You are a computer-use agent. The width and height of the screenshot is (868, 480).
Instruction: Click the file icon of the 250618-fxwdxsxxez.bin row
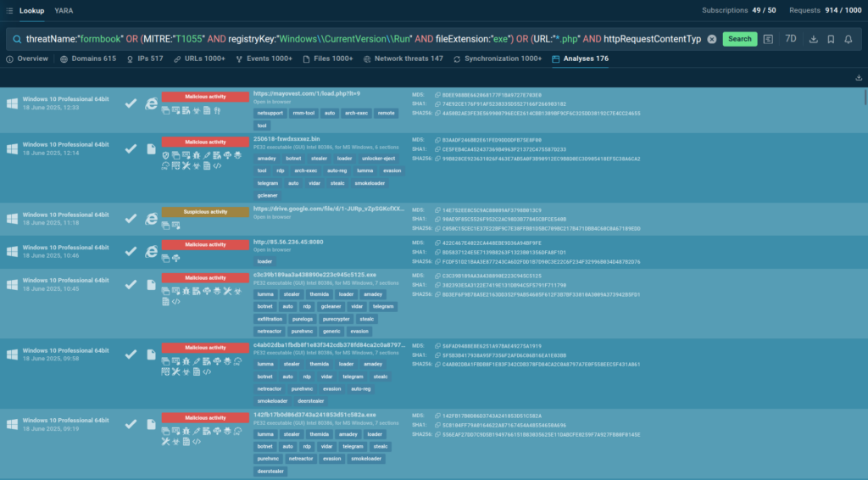[x=151, y=148]
